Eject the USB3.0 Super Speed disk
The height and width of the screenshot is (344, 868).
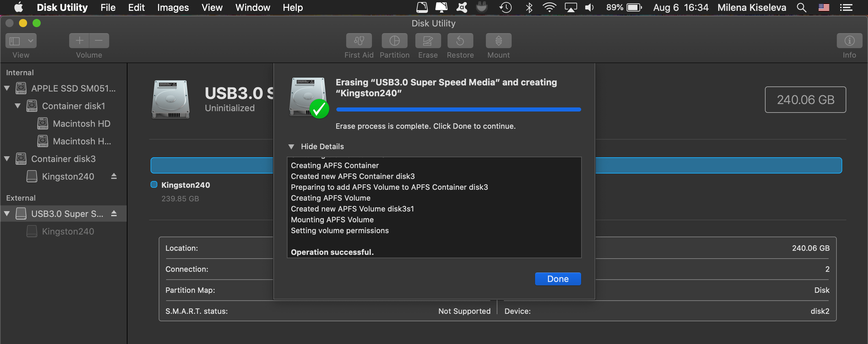tap(114, 214)
